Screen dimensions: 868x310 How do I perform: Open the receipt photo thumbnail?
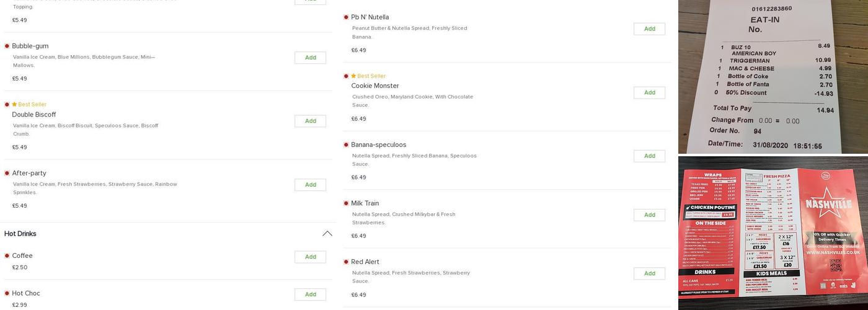[x=773, y=76]
